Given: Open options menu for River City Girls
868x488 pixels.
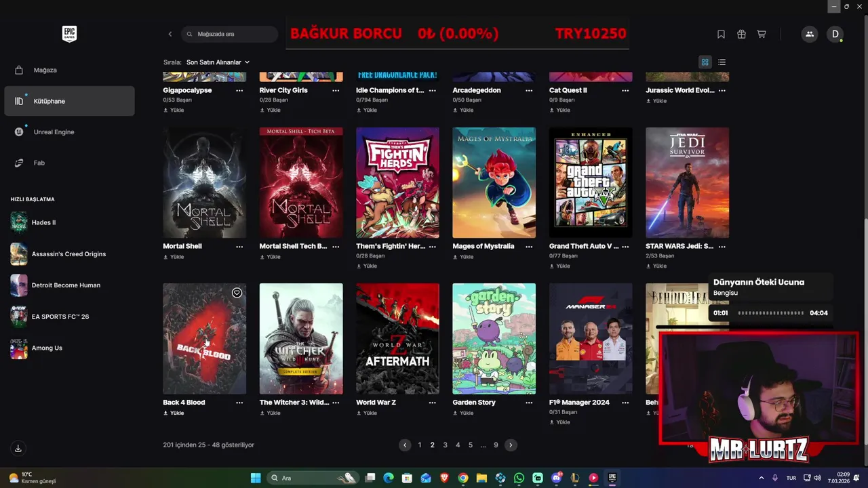Looking at the screenshot, I should (x=336, y=90).
